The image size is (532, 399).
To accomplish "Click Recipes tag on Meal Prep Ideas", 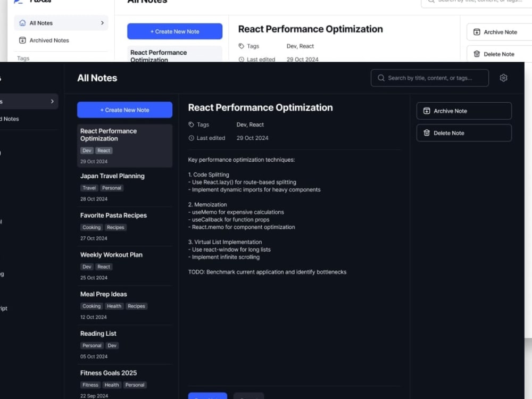I will coord(136,306).
